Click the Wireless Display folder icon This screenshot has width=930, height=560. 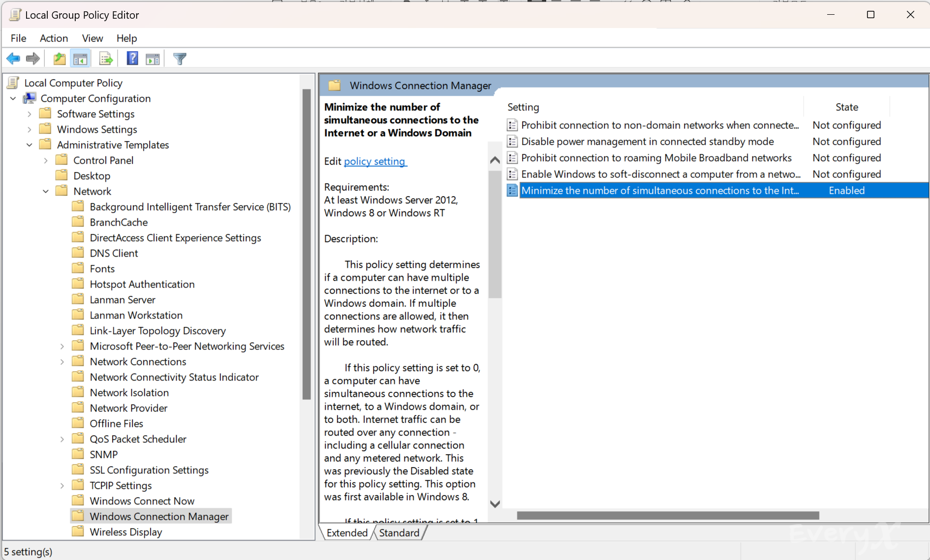[78, 531]
